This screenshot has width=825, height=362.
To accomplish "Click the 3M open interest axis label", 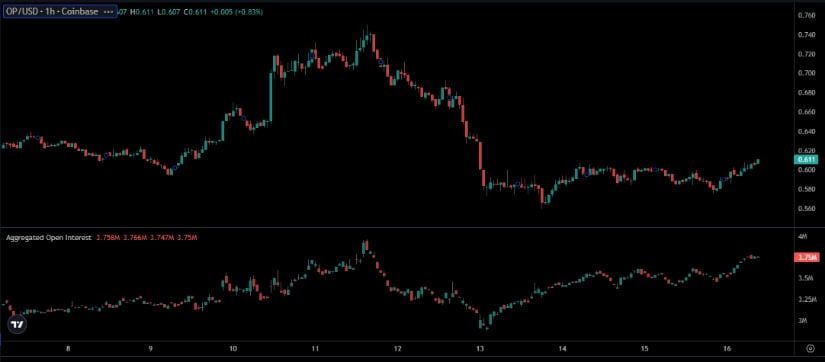I will 803,320.
